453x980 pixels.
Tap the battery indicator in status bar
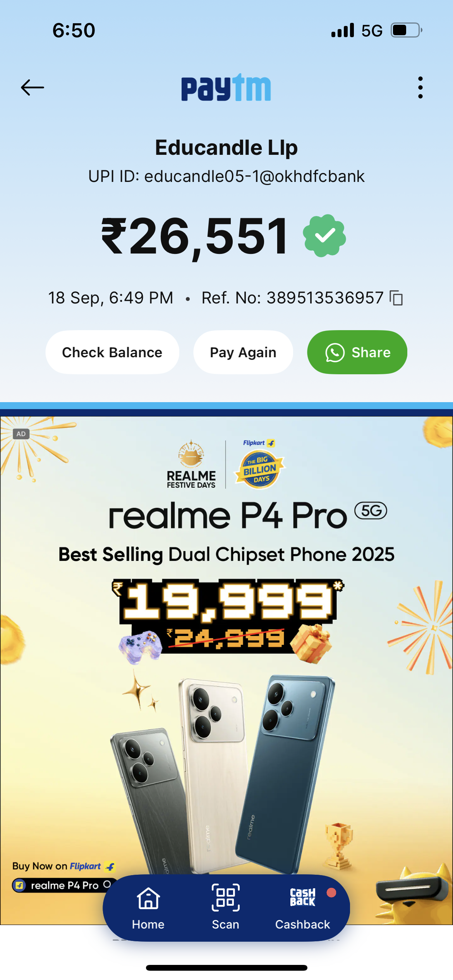point(407,30)
